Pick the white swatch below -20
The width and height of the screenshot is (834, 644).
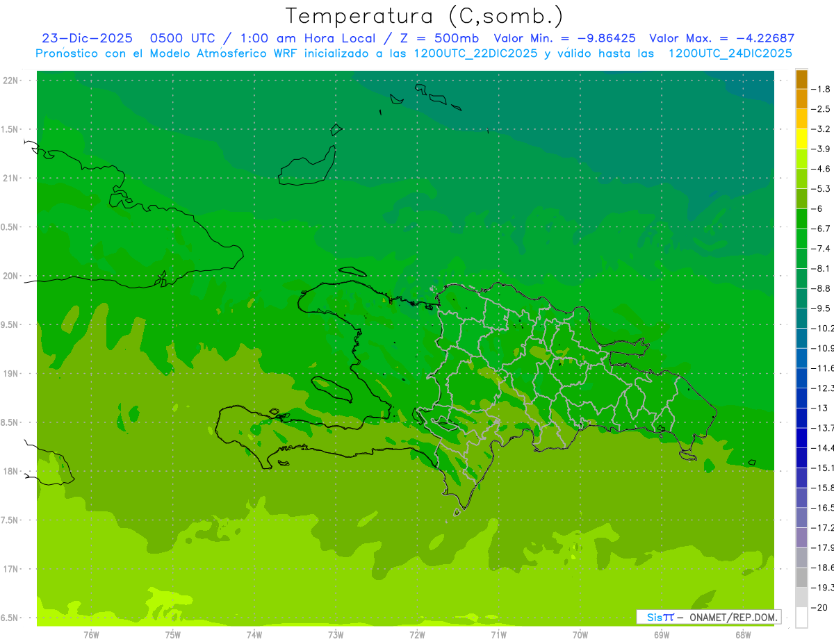coord(801,618)
